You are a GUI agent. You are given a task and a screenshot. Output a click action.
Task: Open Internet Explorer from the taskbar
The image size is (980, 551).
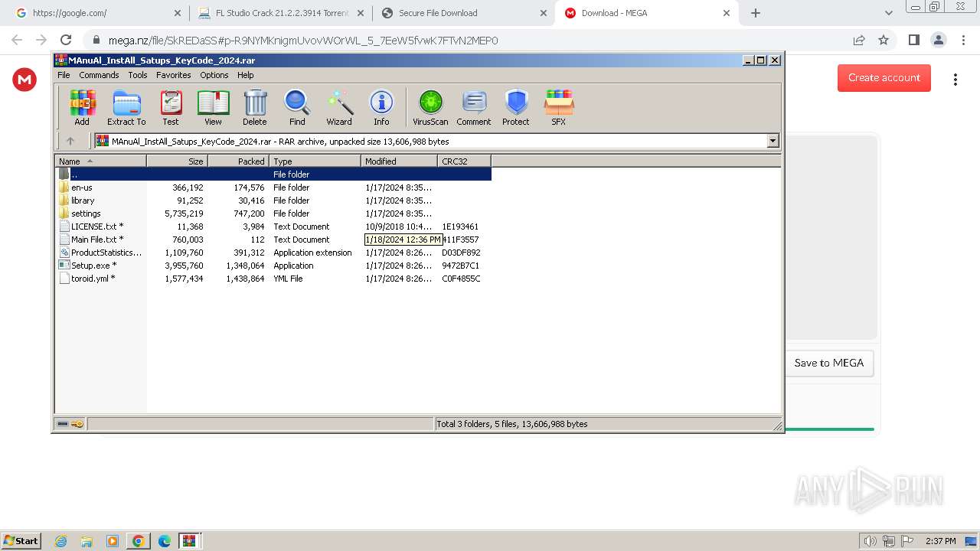[61, 541]
